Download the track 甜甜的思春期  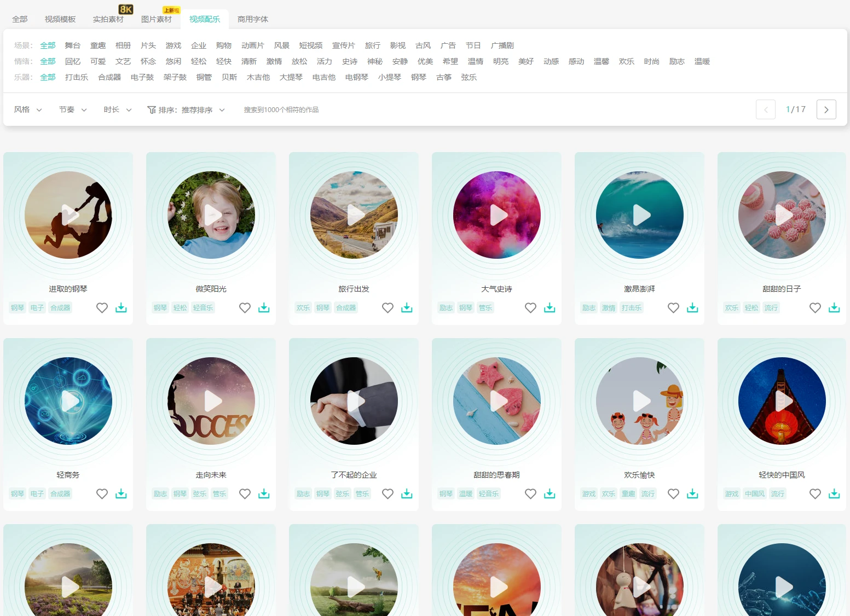pos(550,494)
